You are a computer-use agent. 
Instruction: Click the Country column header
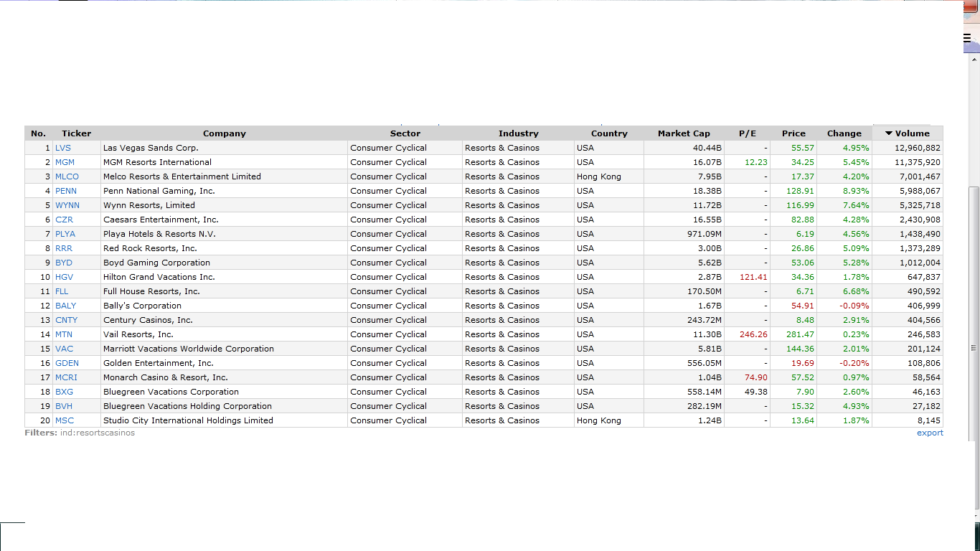[x=609, y=133]
